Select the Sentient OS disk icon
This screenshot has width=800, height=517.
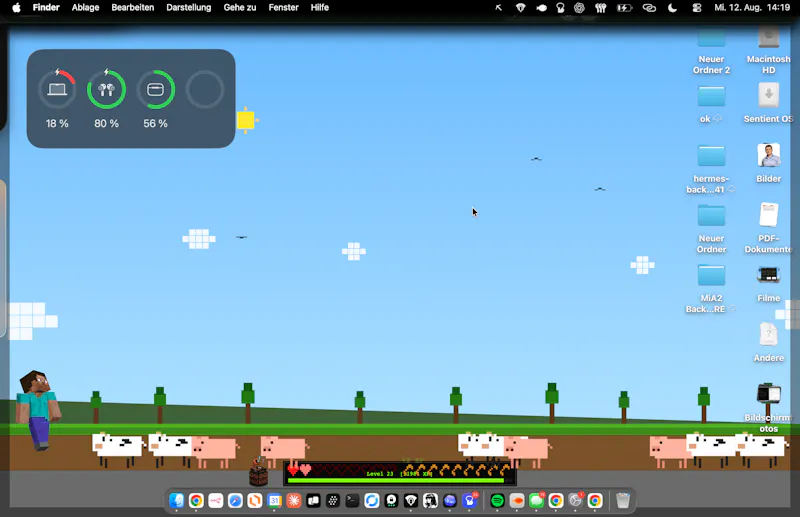click(768, 95)
